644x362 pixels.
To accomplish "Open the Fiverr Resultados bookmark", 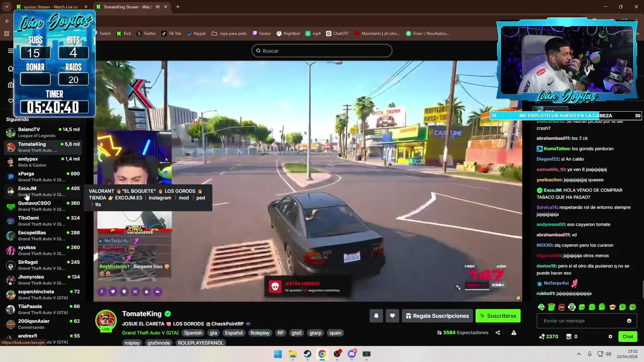I will [x=427, y=34].
